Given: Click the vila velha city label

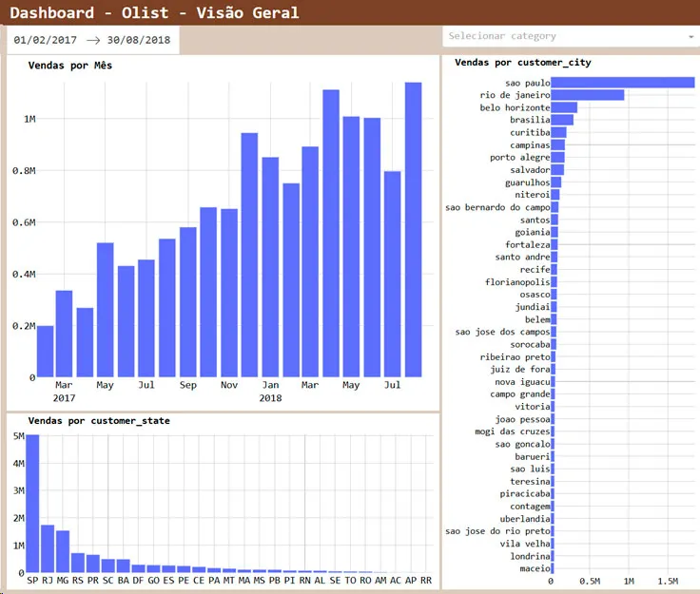Looking at the screenshot, I should coord(525,544).
